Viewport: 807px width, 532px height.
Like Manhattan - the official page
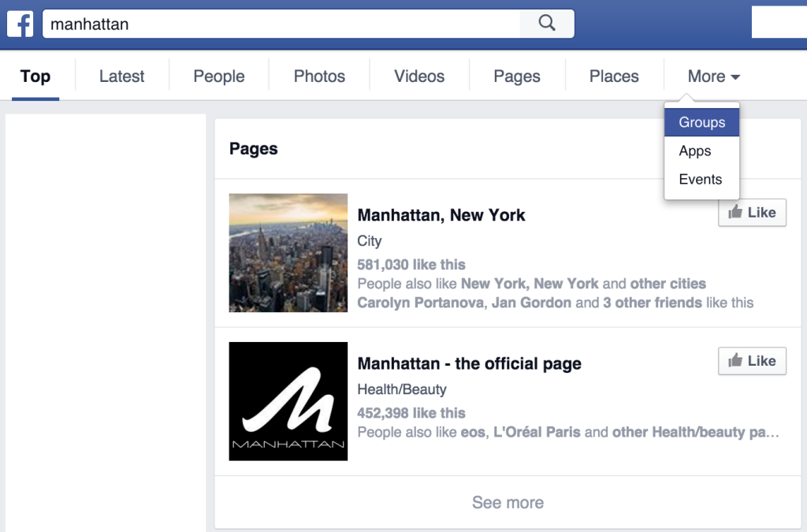tap(752, 361)
